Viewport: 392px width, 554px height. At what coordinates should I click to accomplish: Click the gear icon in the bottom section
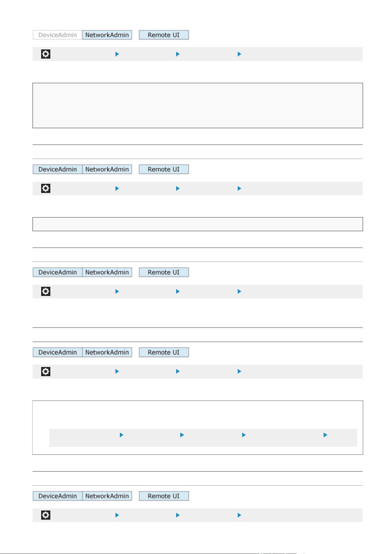pos(46,515)
